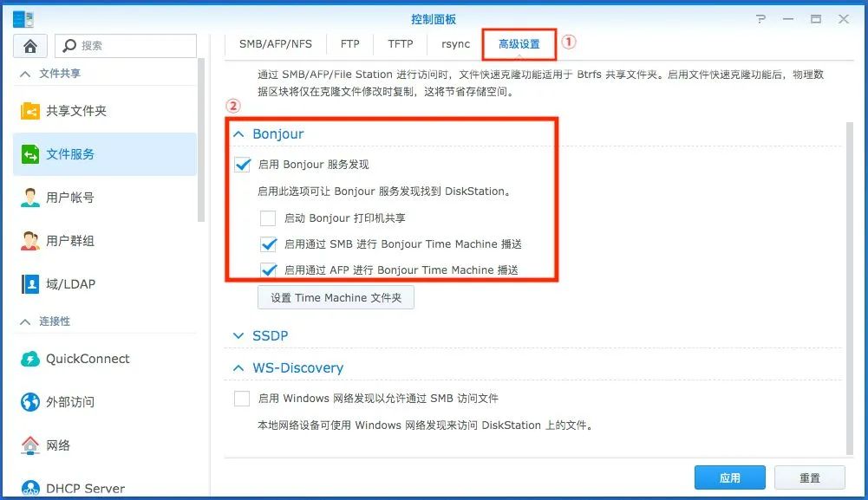The height and width of the screenshot is (500, 868).
Task: Enable 启动 Bonjour 打印机共享 checkbox
Action: point(268,218)
